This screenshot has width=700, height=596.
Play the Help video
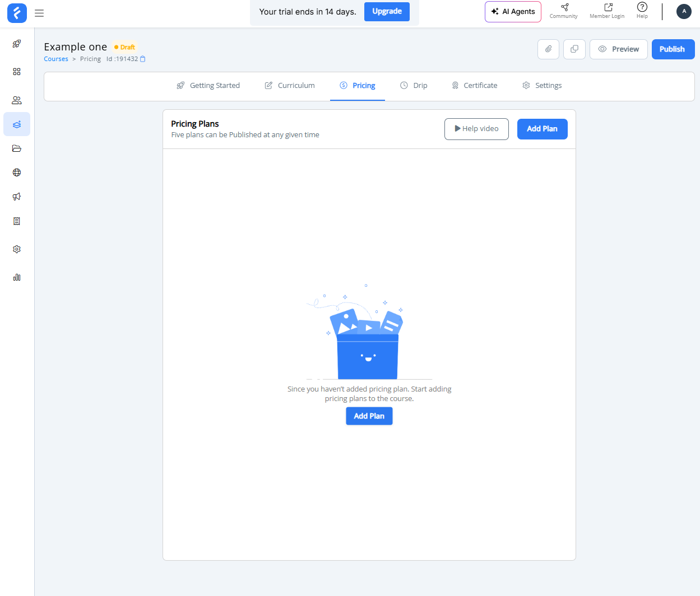(x=476, y=129)
